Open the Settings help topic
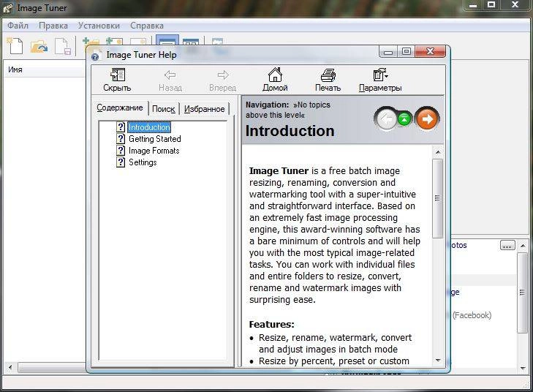The height and width of the screenshot is (392, 533). pyautogui.click(x=143, y=162)
